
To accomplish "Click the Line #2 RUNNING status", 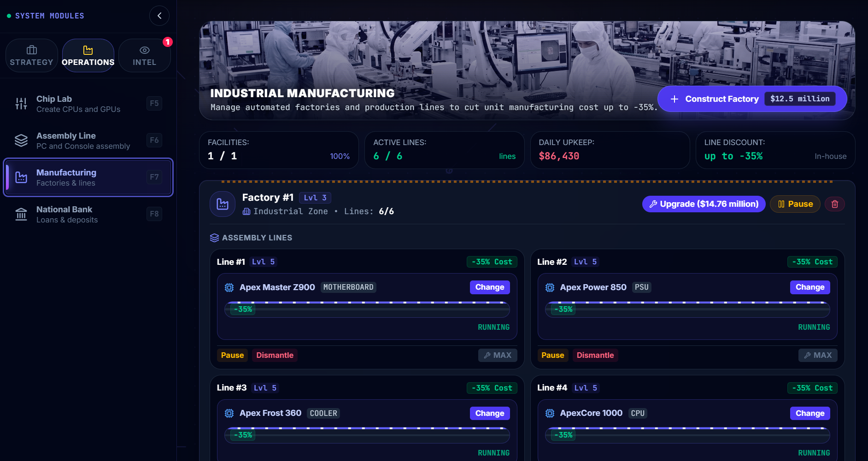I will coord(814,327).
